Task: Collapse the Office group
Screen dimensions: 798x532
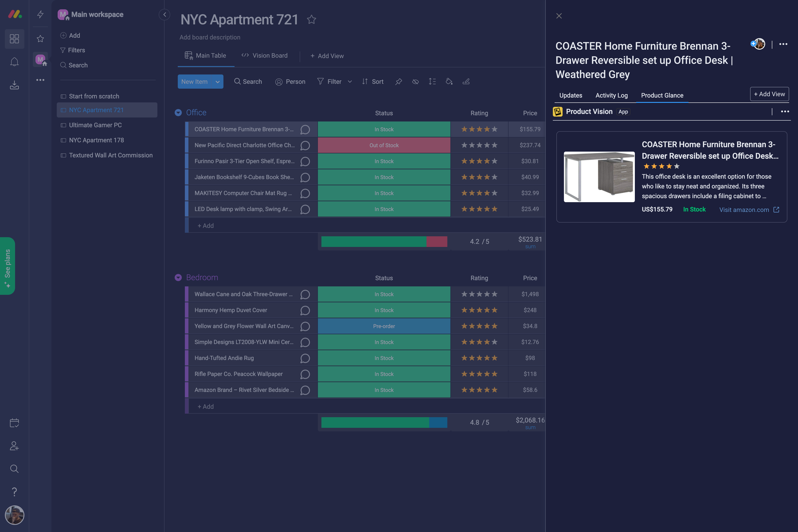Action: (178, 112)
